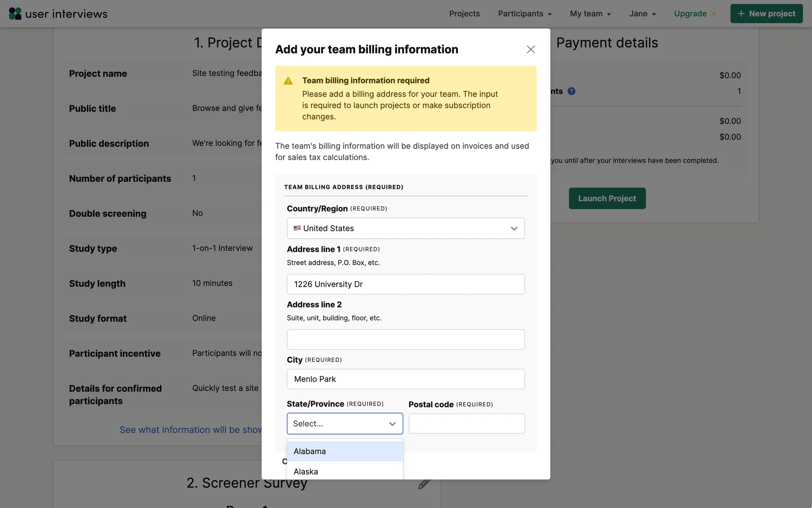The height and width of the screenshot is (508, 812).
Task: Click the United States flag icon
Action: click(x=297, y=228)
